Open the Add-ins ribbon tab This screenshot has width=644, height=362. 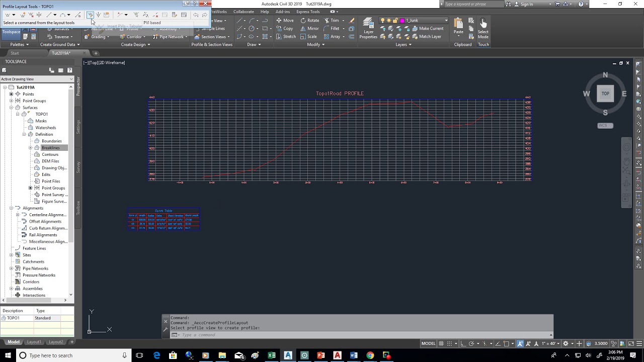click(x=283, y=12)
